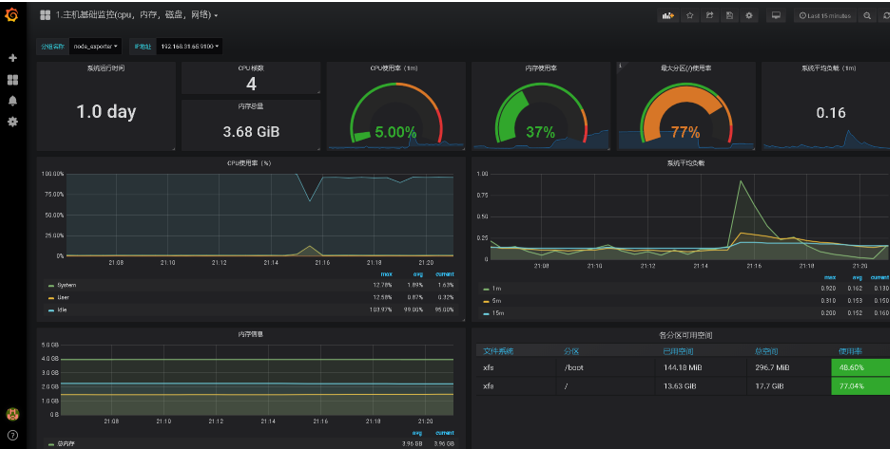Click the blue Idle legend color swatch
The width and height of the screenshot is (890, 459).
coord(51,310)
